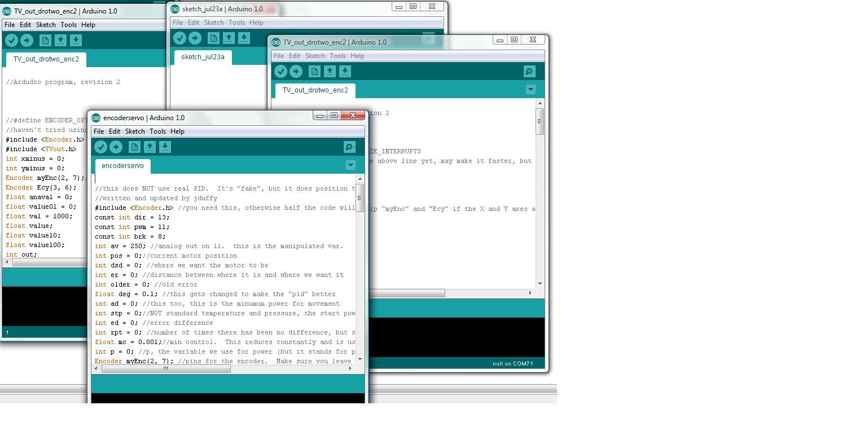This screenshot has height=427, width=868.
Task: Click the horizontal scrollbar thumb in the encoderservo editor
Action: pos(166,369)
